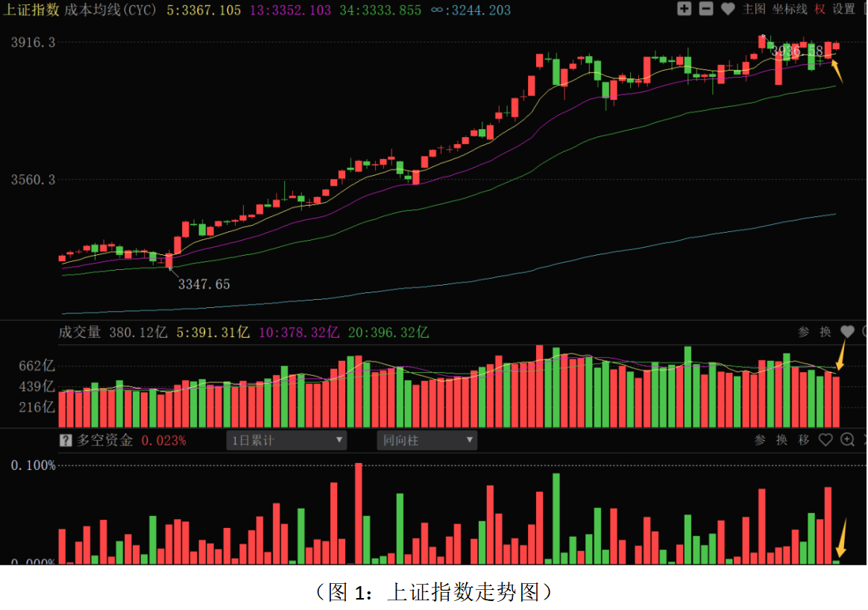The height and width of the screenshot is (610, 868).
Task: Open the 1日累计 dropdown
Action: pos(286,441)
